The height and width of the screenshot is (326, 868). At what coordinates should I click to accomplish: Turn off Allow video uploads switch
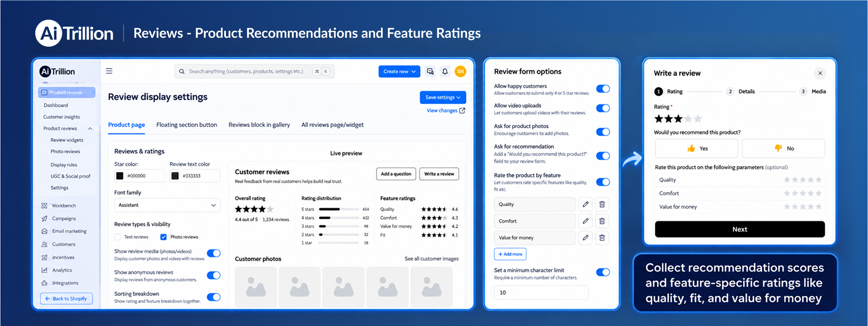click(603, 108)
